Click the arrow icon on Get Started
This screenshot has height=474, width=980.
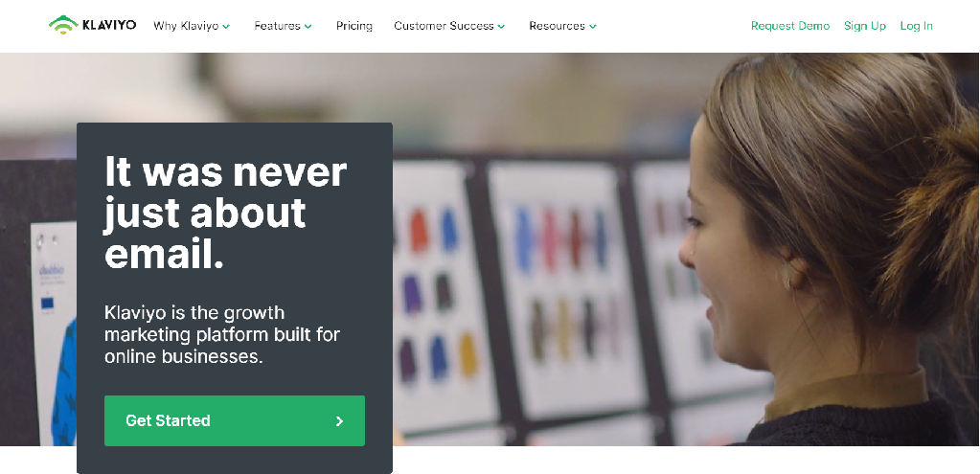(x=339, y=421)
